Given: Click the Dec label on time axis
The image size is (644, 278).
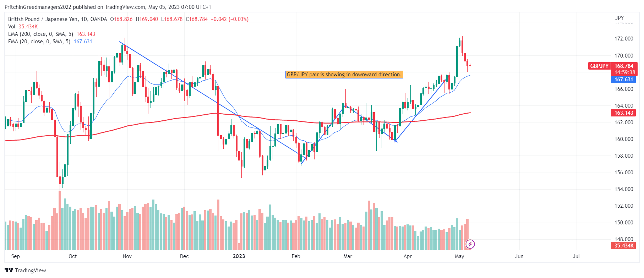Looking at the screenshot, I should coord(184,256).
